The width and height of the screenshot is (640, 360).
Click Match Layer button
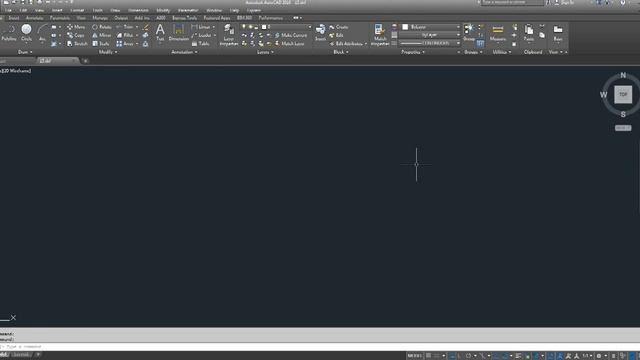point(289,44)
